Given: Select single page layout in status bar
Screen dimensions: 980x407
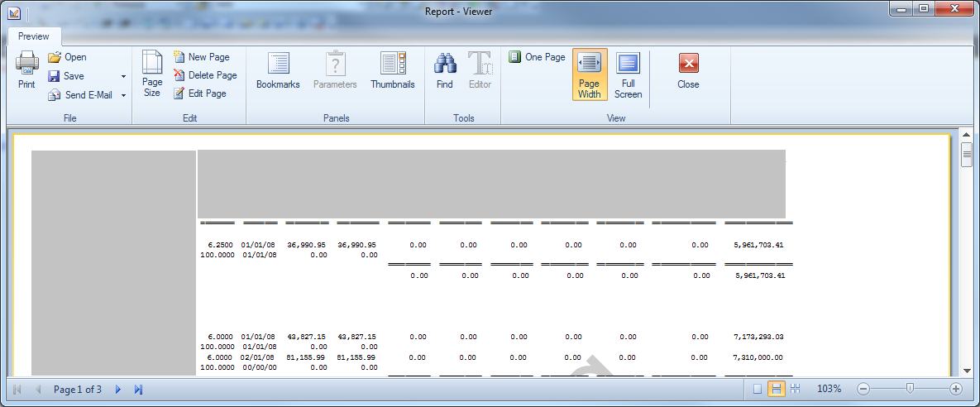Looking at the screenshot, I should click(x=758, y=389).
